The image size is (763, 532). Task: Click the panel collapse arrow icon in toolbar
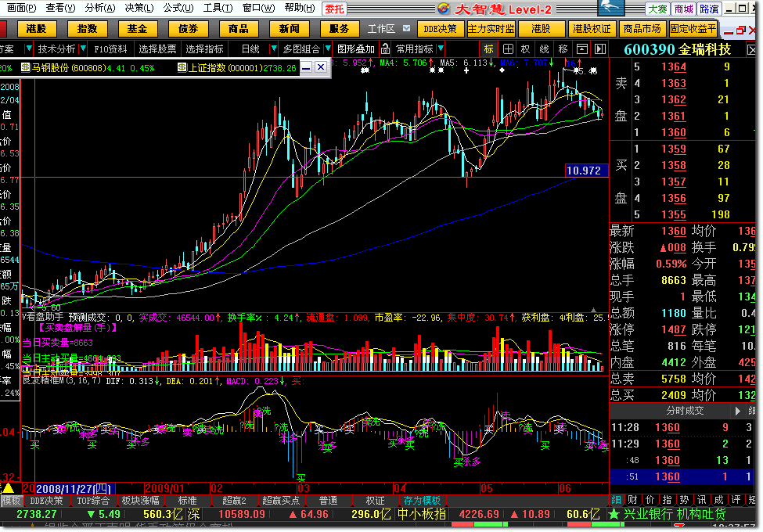(600, 49)
